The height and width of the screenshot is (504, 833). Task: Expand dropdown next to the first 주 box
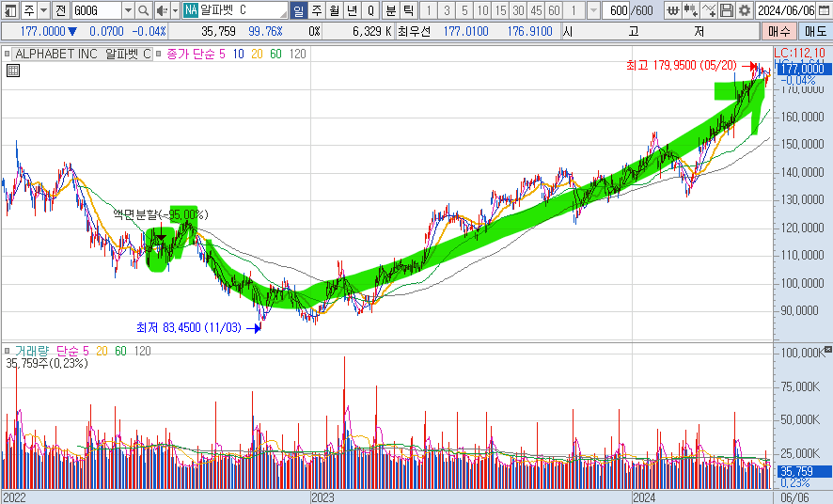tap(43, 10)
